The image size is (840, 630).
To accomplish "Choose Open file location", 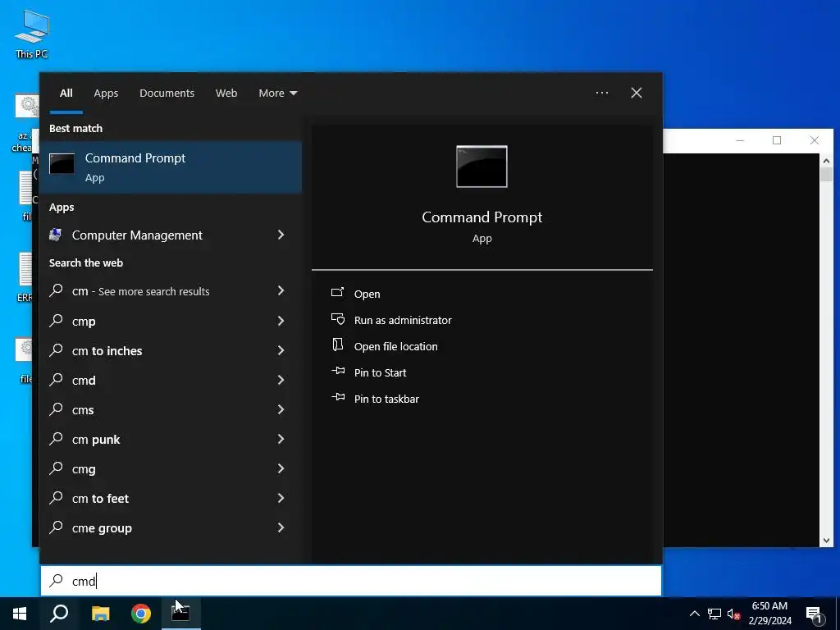I will tap(396, 347).
